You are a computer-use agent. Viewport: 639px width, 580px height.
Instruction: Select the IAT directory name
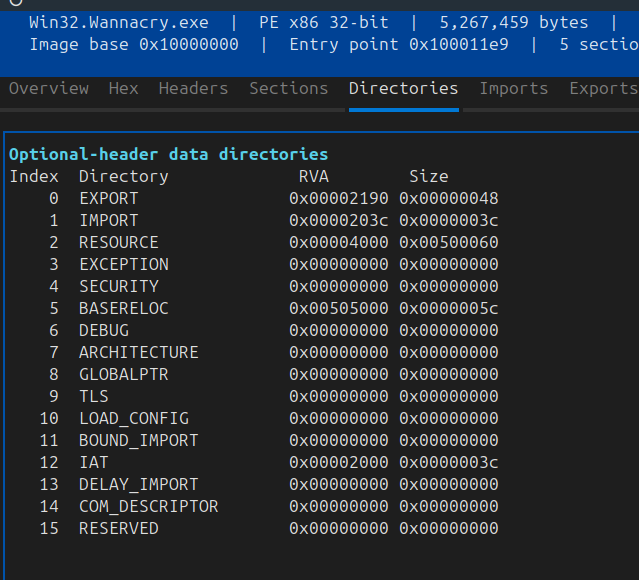click(x=94, y=463)
